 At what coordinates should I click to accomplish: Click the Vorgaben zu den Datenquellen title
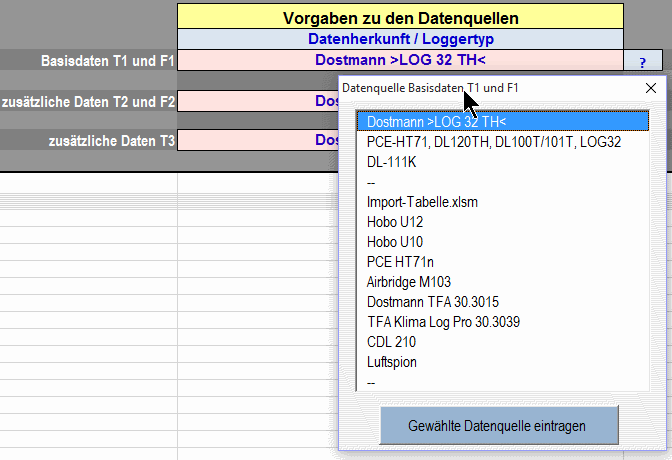pyautogui.click(x=400, y=18)
